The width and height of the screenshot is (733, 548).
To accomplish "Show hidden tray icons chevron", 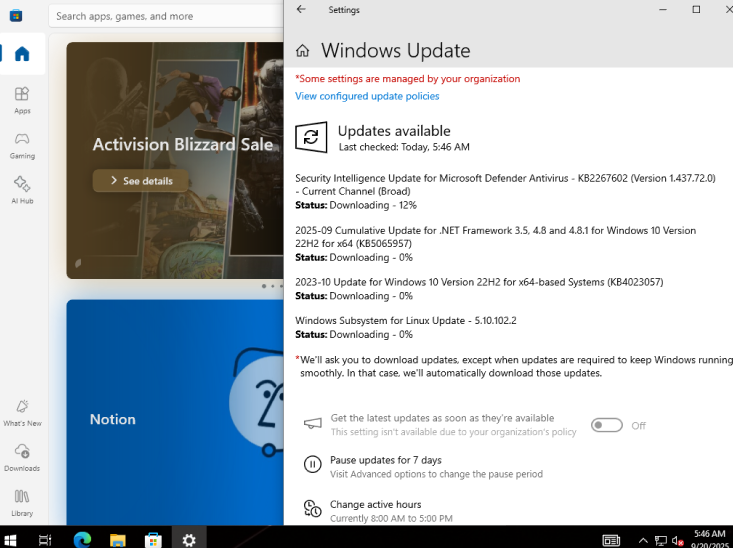I will (x=643, y=541).
